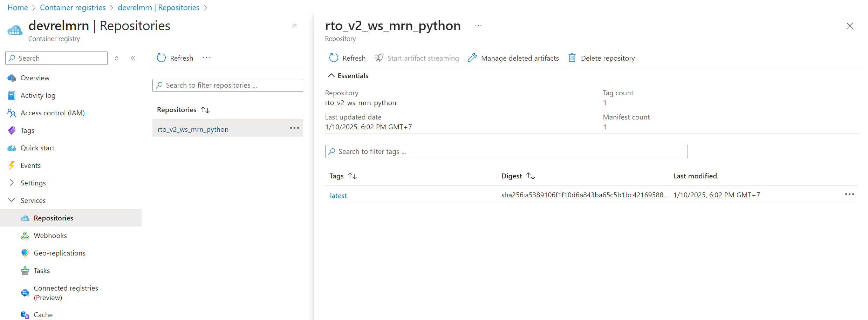Collapse the sidebar menu

pyautogui.click(x=133, y=58)
